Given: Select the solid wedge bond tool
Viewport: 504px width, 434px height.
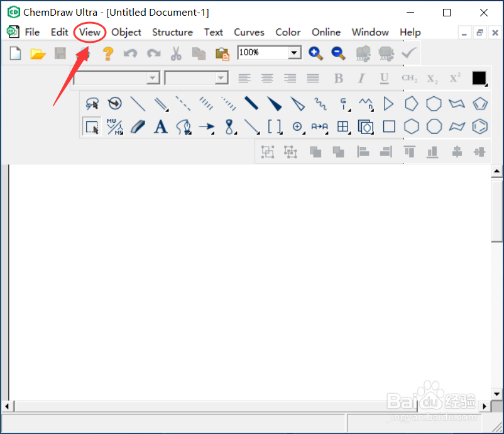Looking at the screenshot, I should (x=274, y=104).
